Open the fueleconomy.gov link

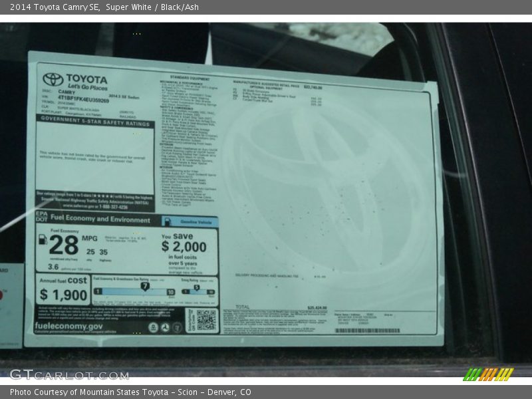pyautogui.click(x=68, y=326)
